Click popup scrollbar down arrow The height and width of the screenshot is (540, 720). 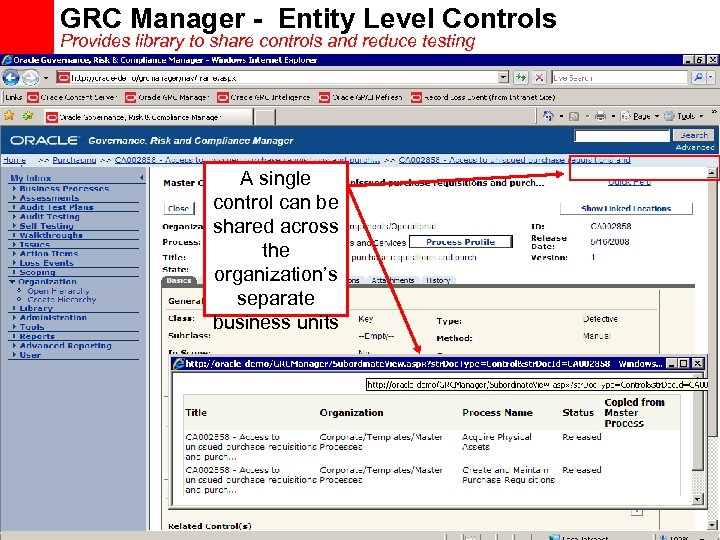(x=698, y=499)
